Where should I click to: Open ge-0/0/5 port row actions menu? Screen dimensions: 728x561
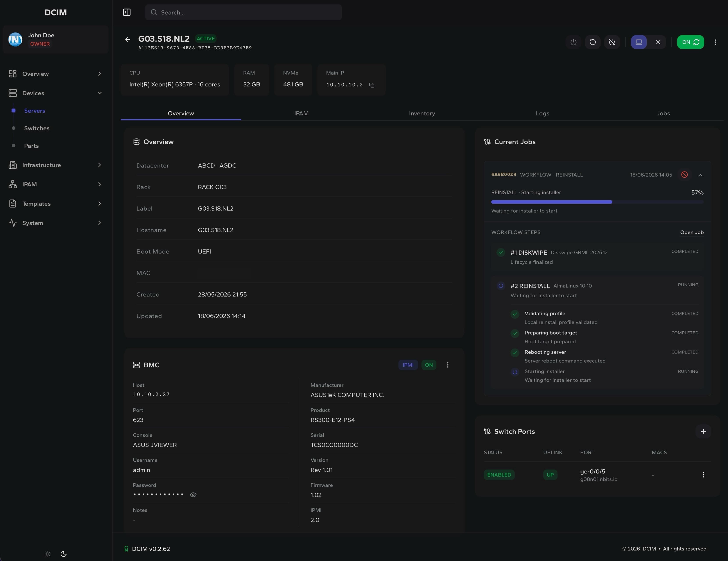(x=703, y=475)
